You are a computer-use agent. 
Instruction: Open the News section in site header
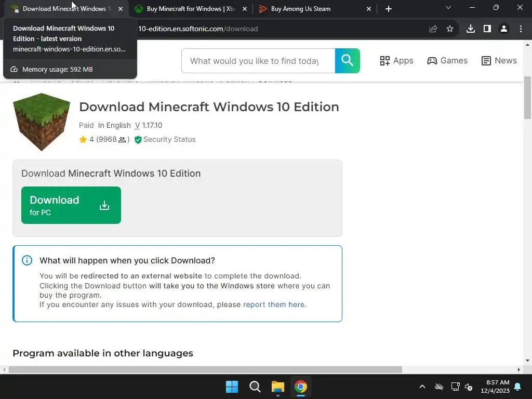[x=499, y=61]
